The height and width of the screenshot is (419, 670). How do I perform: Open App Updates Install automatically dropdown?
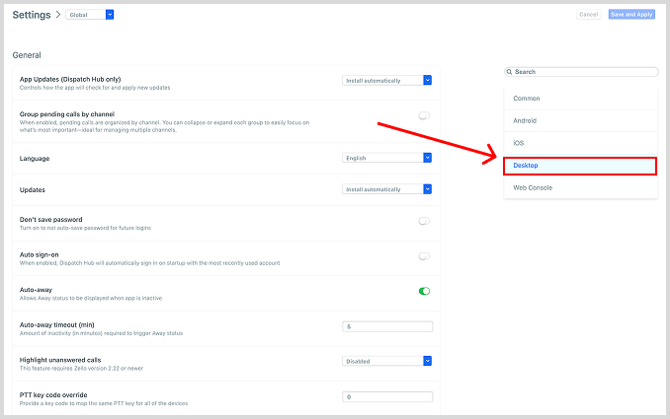pos(387,80)
